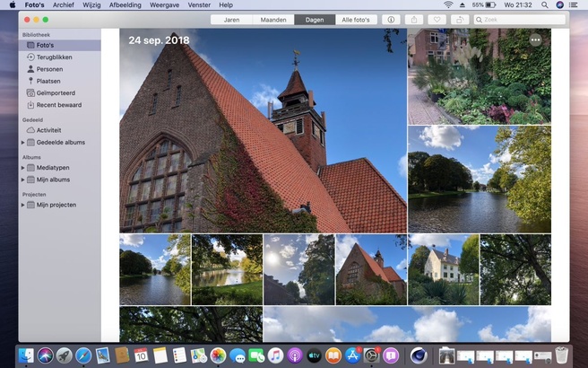The width and height of the screenshot is (588, 368).
Task: Open the Archief menu
Action: click(x=64, y=4)
